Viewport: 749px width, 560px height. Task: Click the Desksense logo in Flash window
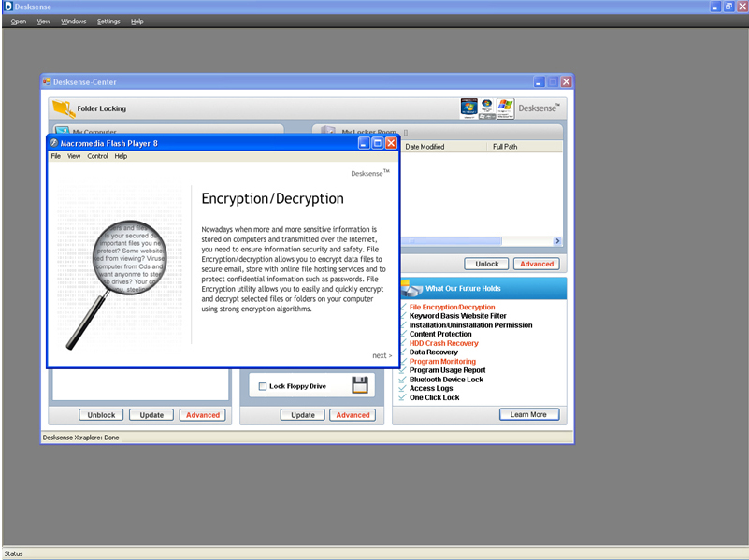point(370,173)
